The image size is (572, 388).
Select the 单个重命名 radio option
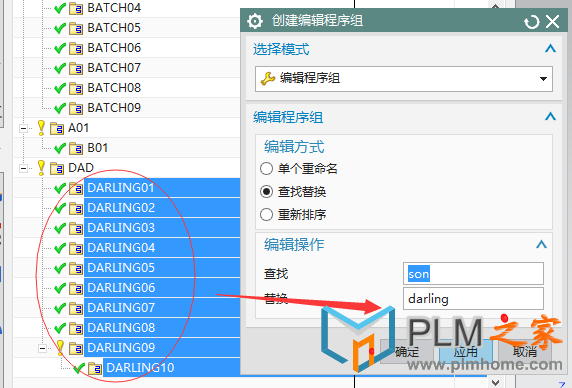[266, 168]
